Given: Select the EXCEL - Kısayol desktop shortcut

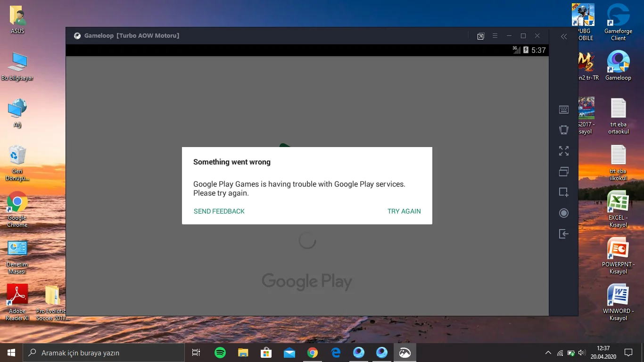Looking at the screenshot, I should click(618, 209).
